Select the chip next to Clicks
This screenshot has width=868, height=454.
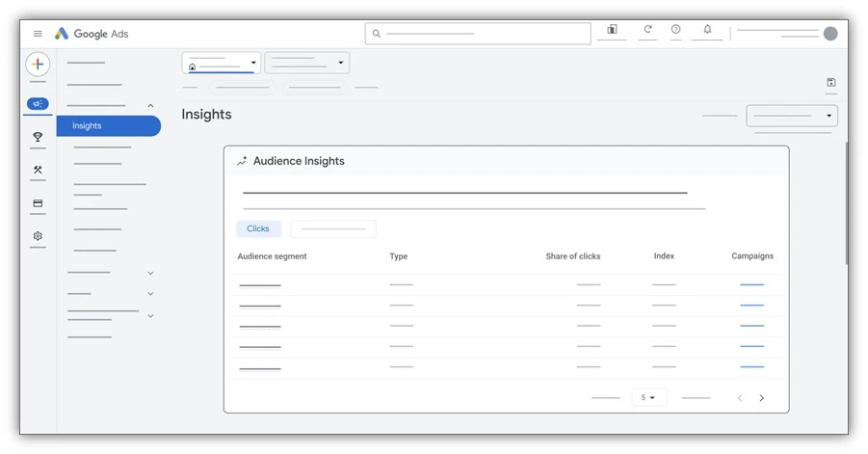pos(333,228)
